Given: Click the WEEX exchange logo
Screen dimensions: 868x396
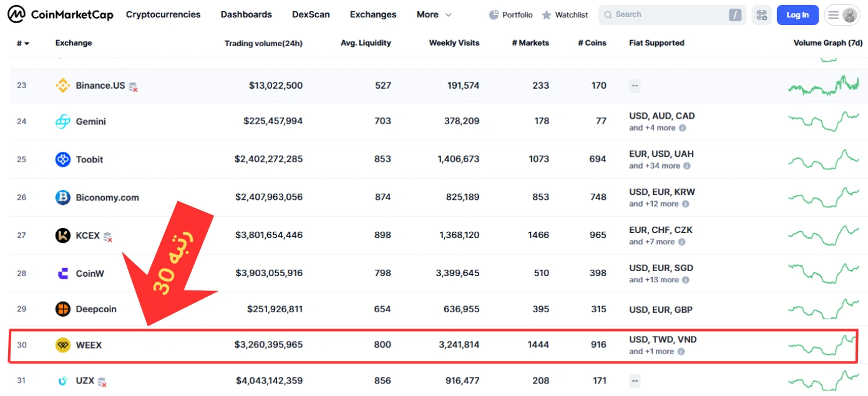Looking at the screenshot, I should point(63,345).
